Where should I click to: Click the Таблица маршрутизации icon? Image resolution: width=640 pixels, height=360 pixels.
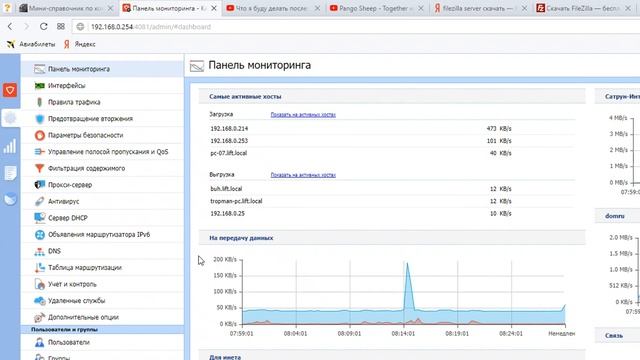[x=40, y=268]
